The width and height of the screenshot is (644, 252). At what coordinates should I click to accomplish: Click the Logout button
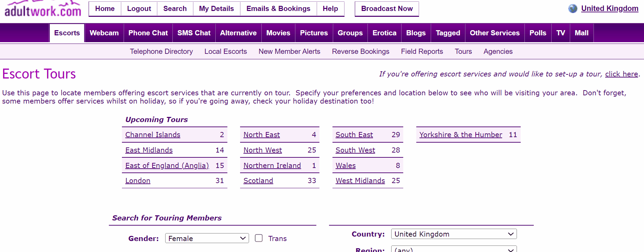pyautogui.click(x=139, y=9)
